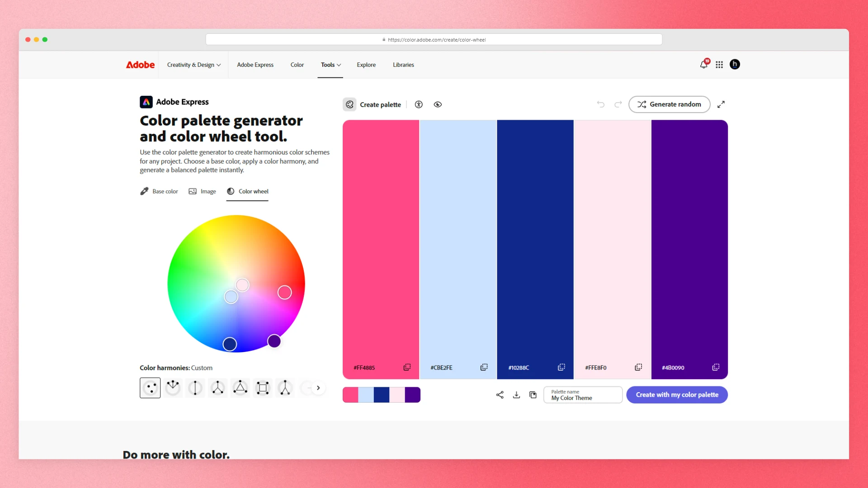Open notifications bell
This screenshot has height=488, width=868.
point(704,65)
